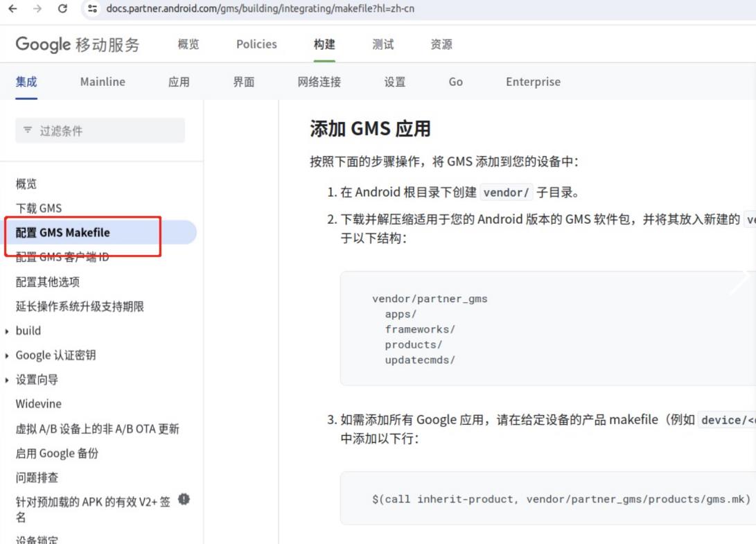756x544 pixels.
Task: Click the frameworks/ line in code block
Action: pos(420,330)
